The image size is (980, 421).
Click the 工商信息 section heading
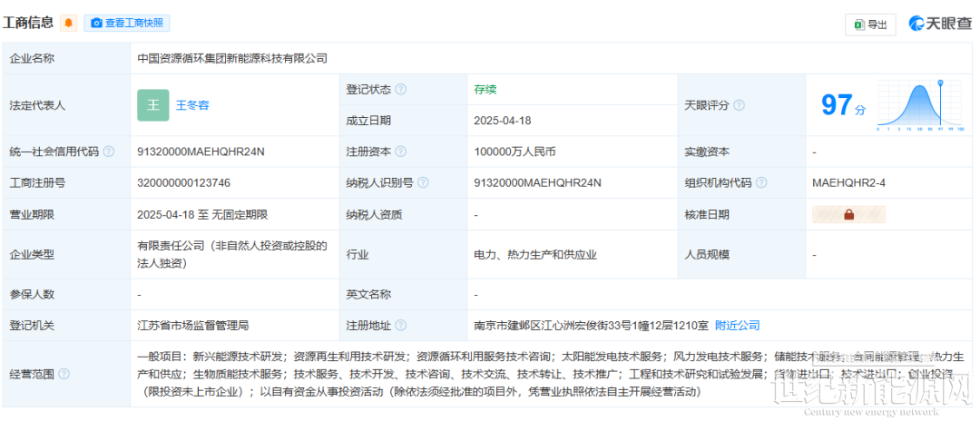click(x=28, y=23)
